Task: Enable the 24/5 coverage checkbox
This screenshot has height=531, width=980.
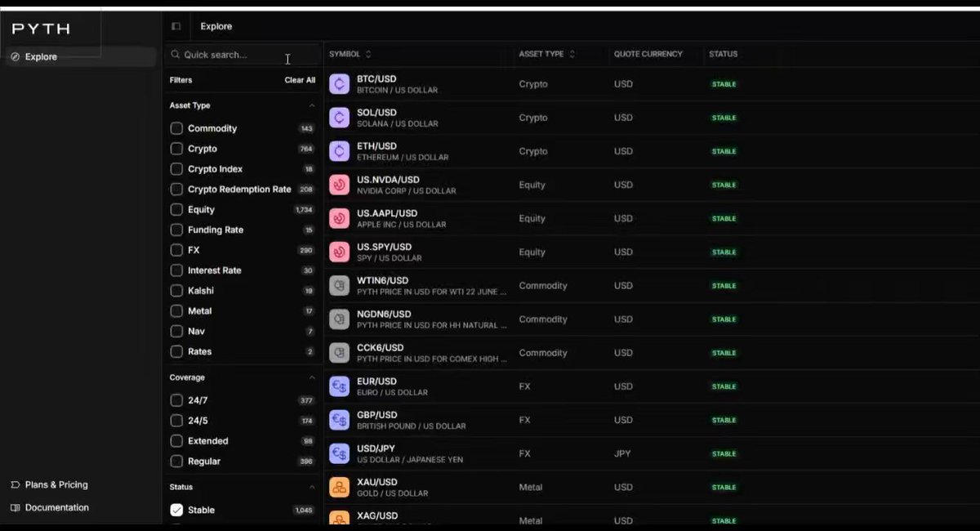Action: pyautogui.click(x=176, y=421)
